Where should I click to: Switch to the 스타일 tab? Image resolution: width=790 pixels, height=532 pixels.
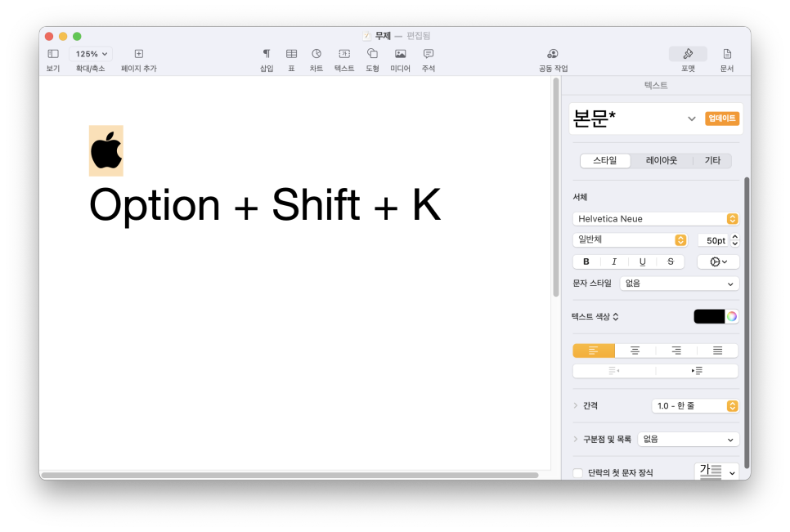tap(605, 160)
